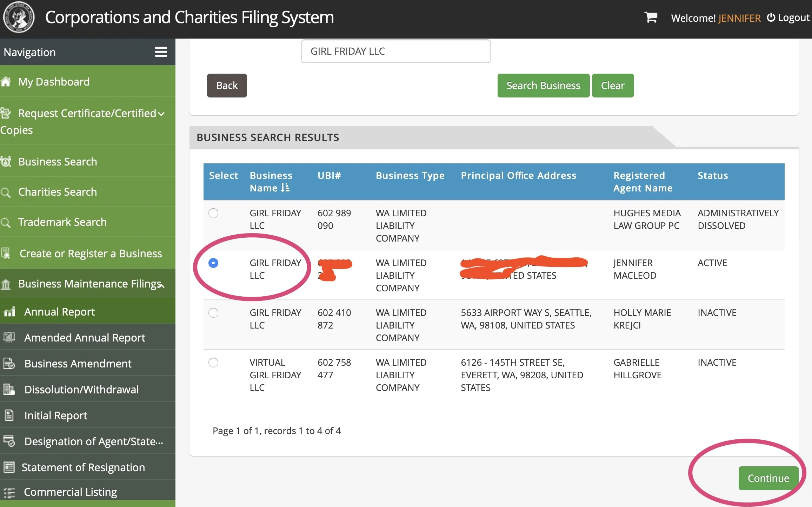Open Amended Annual Report menu item
This screenshot has height=507, width=812.
click(85, 337)
